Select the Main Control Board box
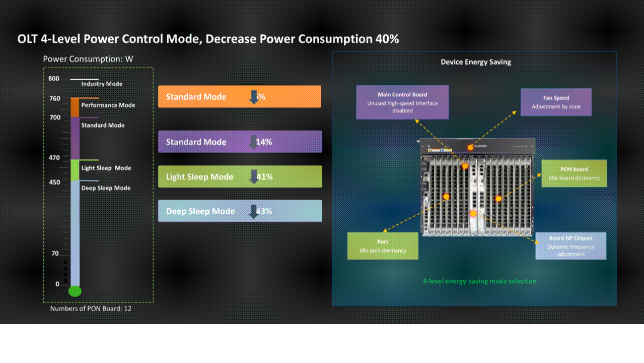 402,102
